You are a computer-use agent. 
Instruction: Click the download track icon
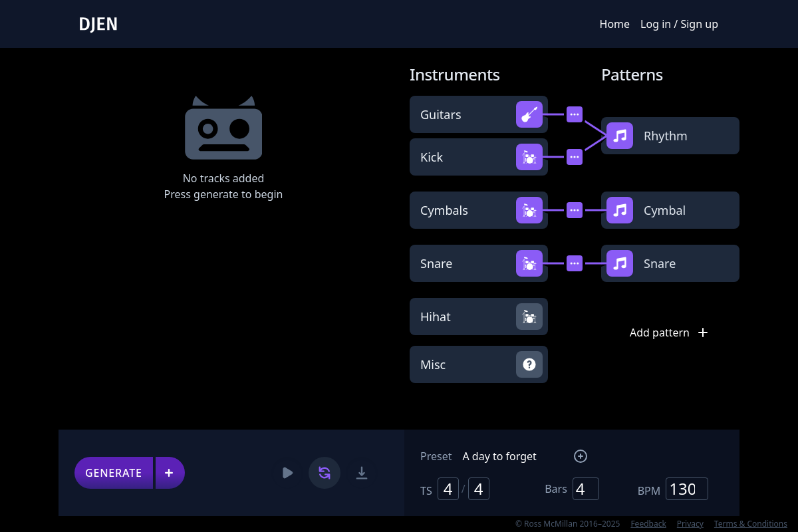coord(361,473)
